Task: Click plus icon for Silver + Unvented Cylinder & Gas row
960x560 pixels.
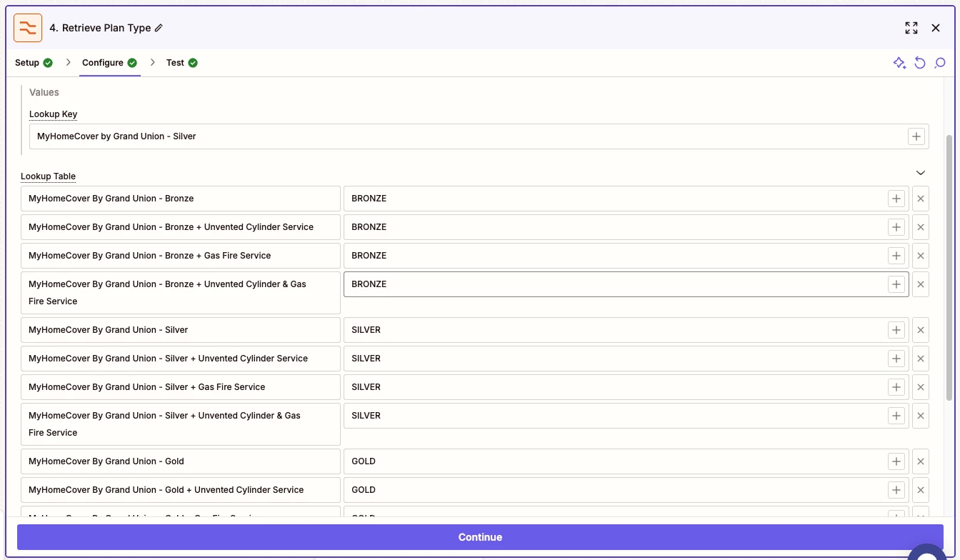Action: tap(896, 416)
